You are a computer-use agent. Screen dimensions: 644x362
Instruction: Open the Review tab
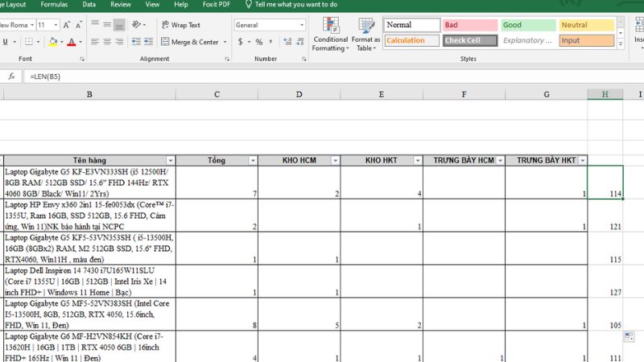pyautogui.click(x=121, y=5)
